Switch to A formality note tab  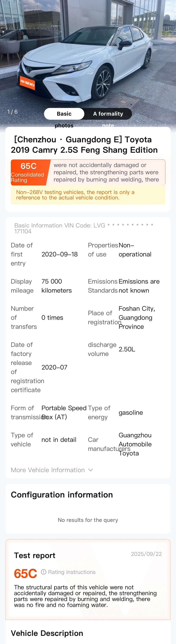108,114
